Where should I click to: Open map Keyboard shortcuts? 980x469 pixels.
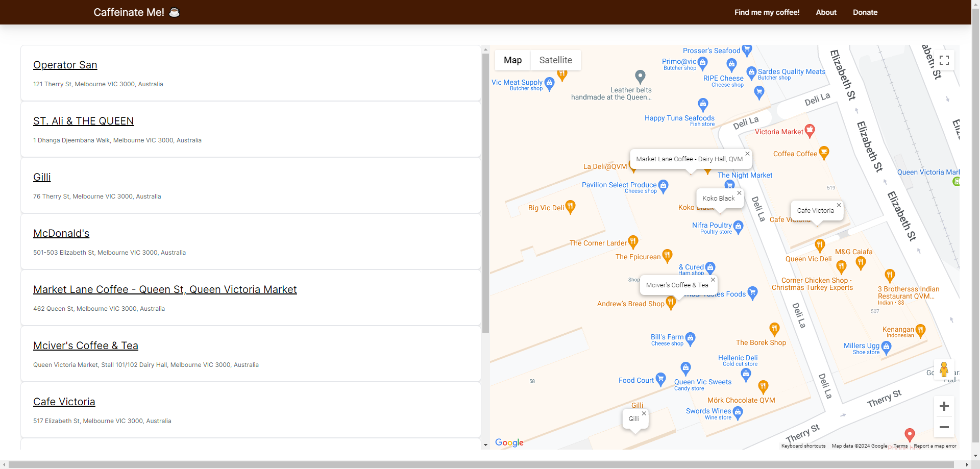803,446
